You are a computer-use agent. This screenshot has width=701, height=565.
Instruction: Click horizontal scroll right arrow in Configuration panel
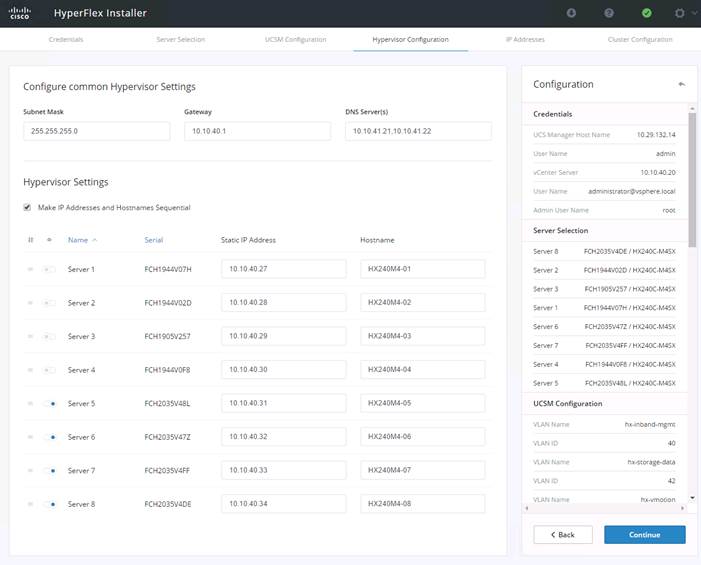point(682,508)
